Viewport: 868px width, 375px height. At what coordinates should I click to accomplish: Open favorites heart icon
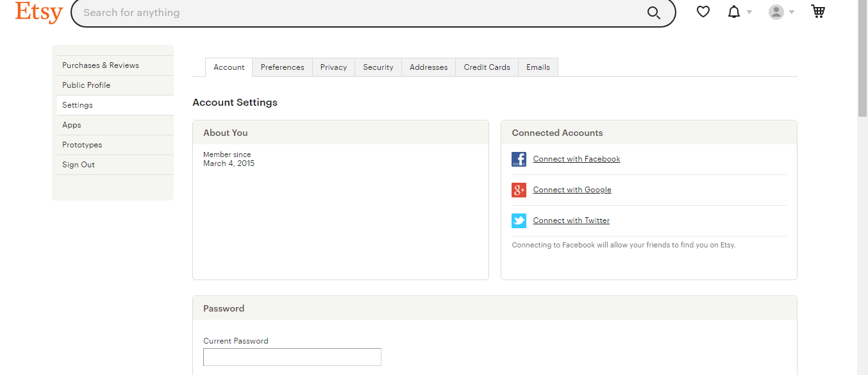703,12
